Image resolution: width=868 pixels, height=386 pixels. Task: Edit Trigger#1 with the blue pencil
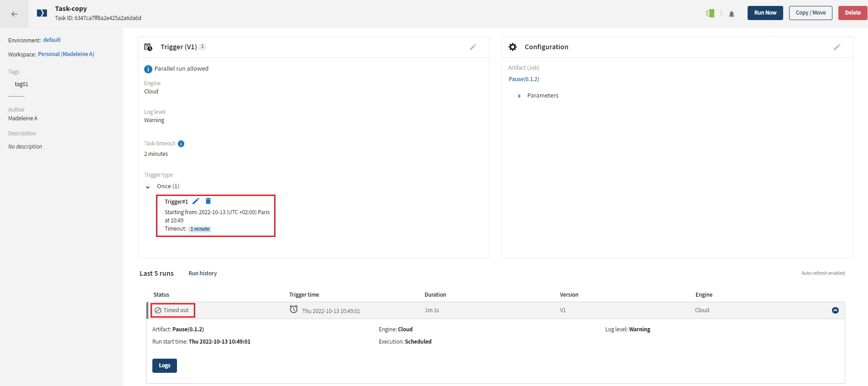(x=196, y=201)
